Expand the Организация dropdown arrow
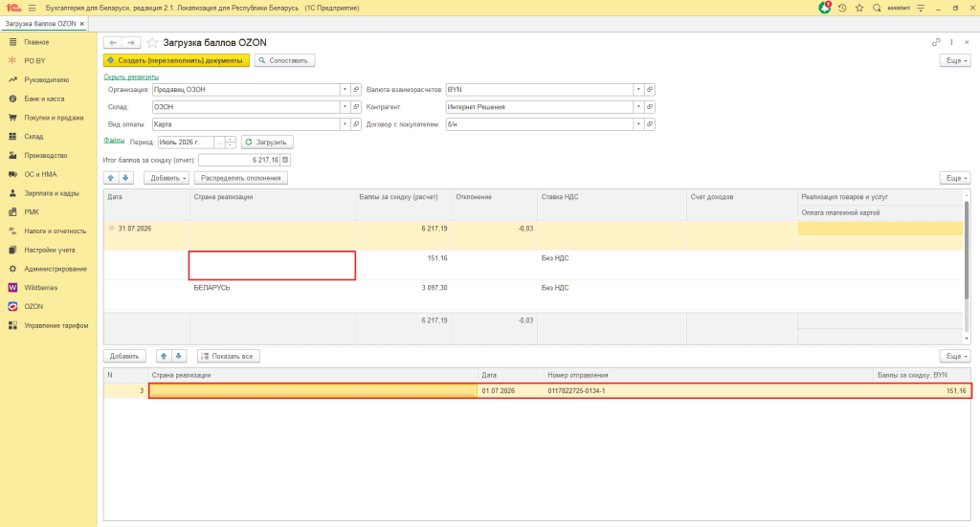This screenshot has width=980, height=527. coord(345,89)
